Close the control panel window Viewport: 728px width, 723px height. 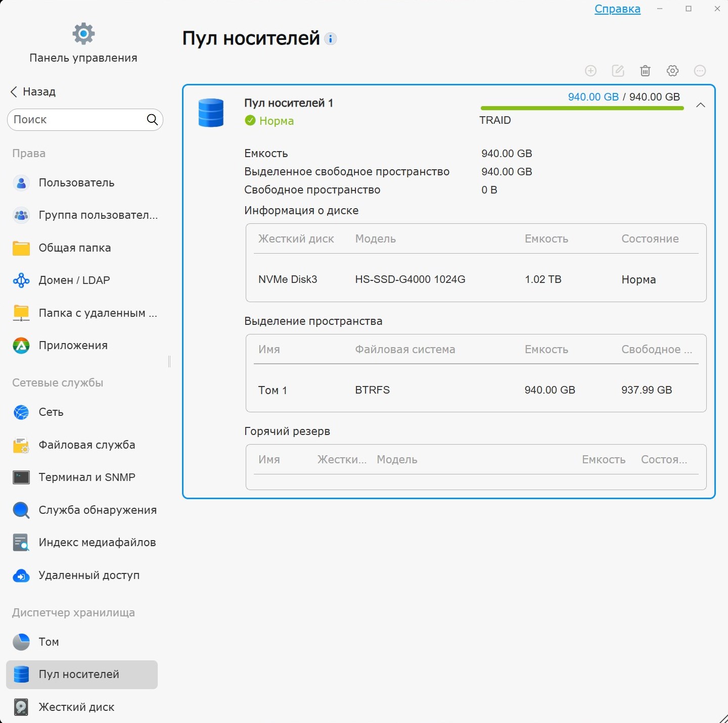(x=717, y=9)
